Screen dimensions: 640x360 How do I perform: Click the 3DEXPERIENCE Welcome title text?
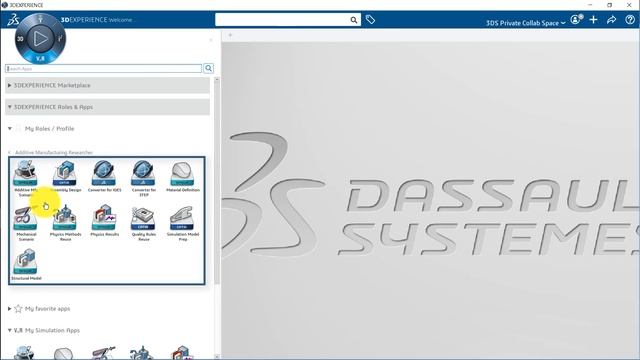(98, 20)
